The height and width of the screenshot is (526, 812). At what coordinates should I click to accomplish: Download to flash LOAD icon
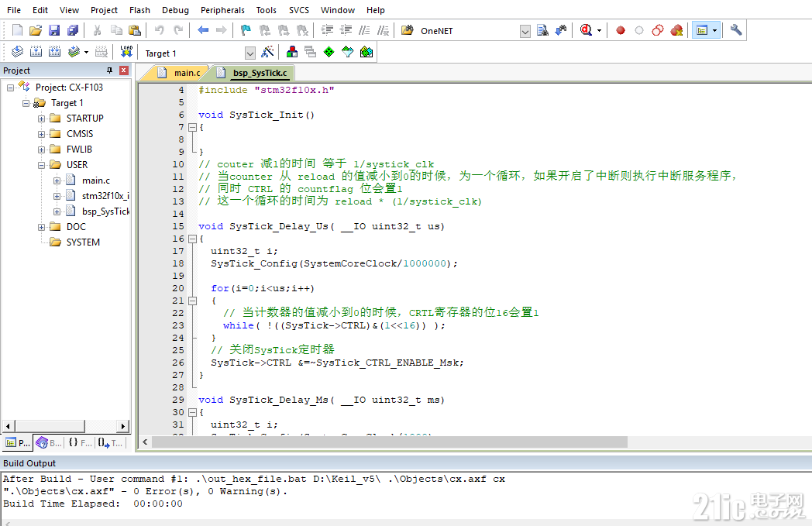click(x=126, y=52)
